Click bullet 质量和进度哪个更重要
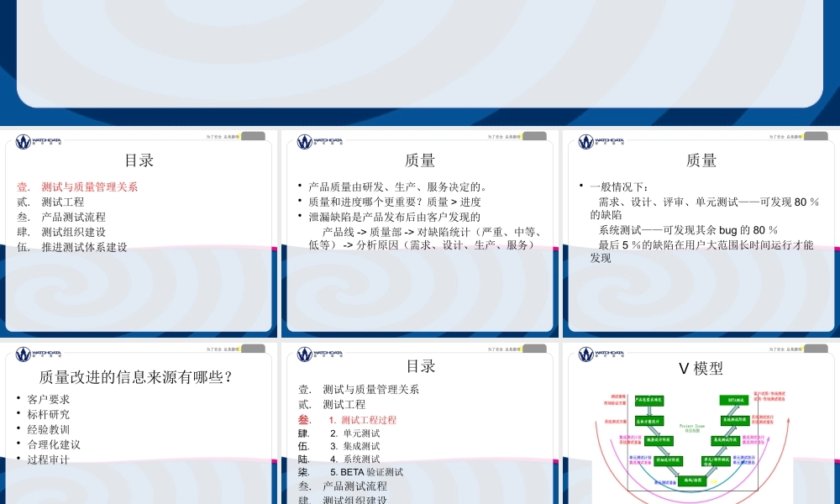 click(390, 202)
